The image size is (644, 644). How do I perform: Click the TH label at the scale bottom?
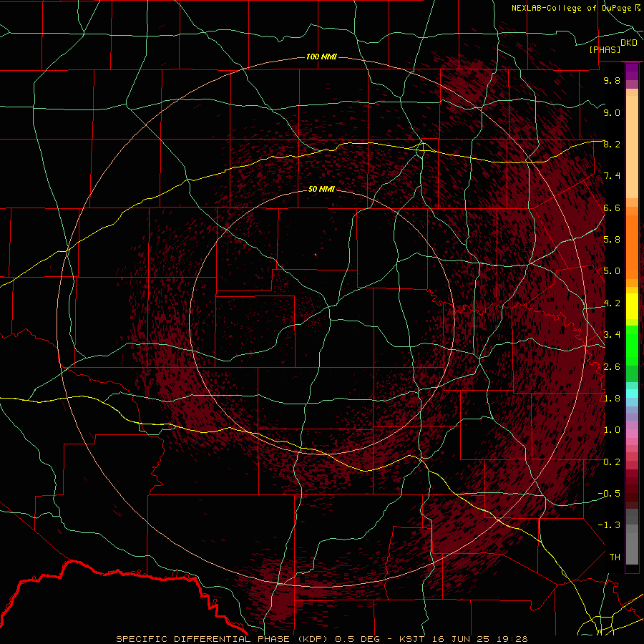coord(615,557)
